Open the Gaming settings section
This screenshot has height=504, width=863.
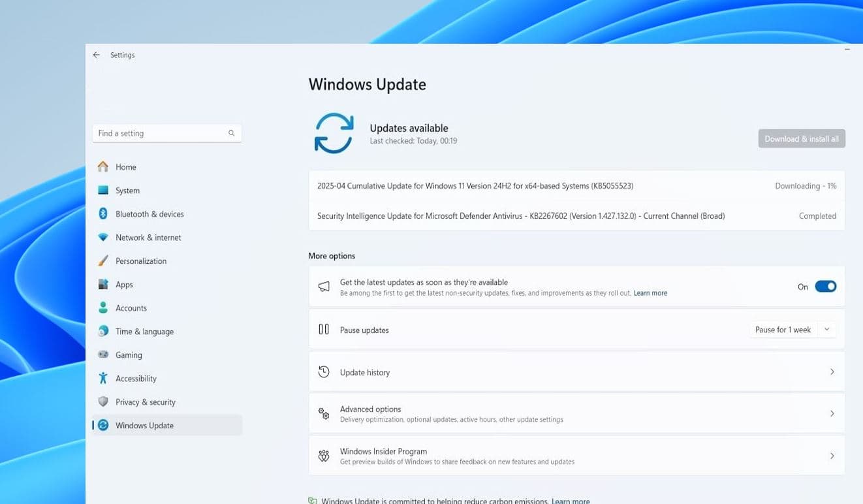pos(167,355)
